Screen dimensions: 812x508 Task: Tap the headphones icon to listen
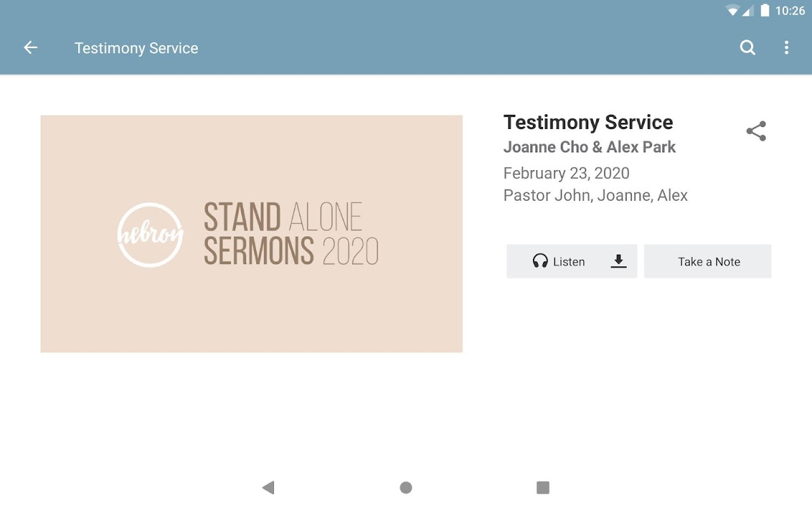pos(540,261)
